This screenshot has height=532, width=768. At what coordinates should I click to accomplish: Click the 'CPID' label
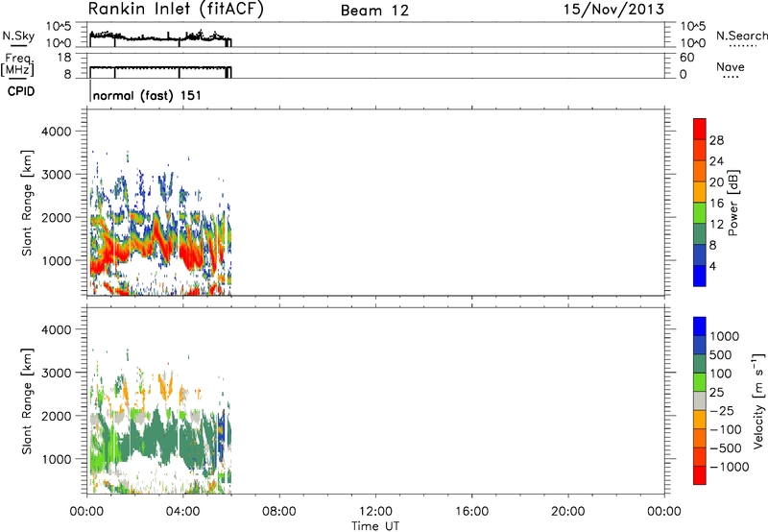pos(20,91)
